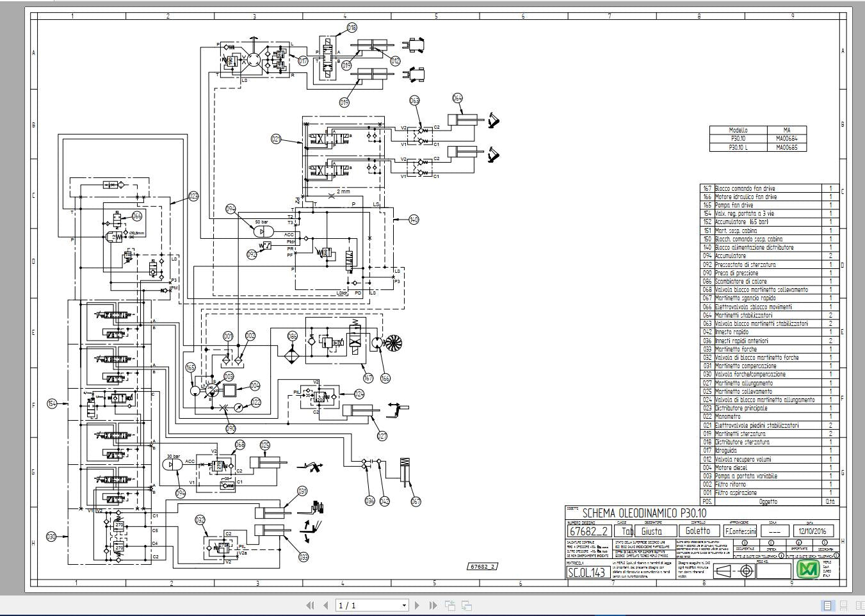Switch to continuous scrolling page view
Screen dimensions: 865x616
pos(843,605)
